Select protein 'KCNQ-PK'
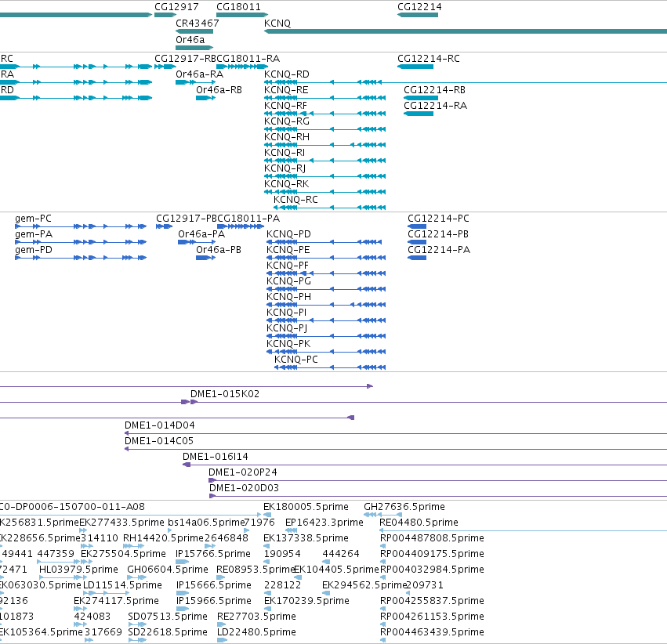The image size is (667, 644). click(x=289, y=344)
